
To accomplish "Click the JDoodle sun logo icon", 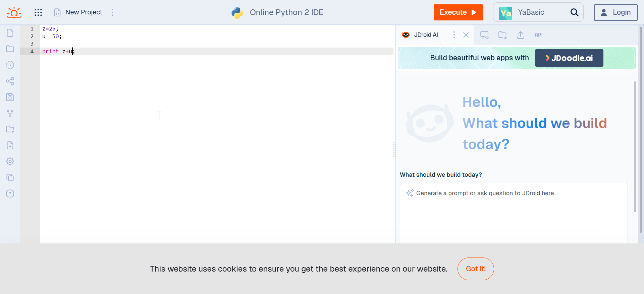I will [x=14, y=12].
